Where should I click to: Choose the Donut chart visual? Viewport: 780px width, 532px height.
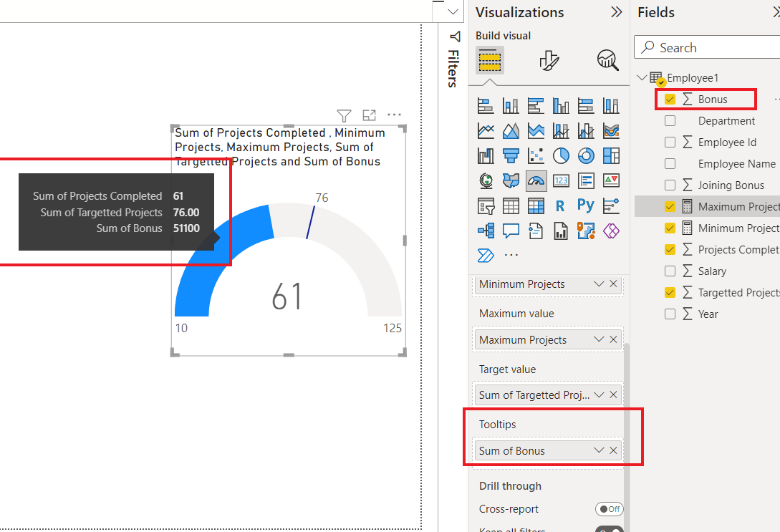(x=586, y=155)
